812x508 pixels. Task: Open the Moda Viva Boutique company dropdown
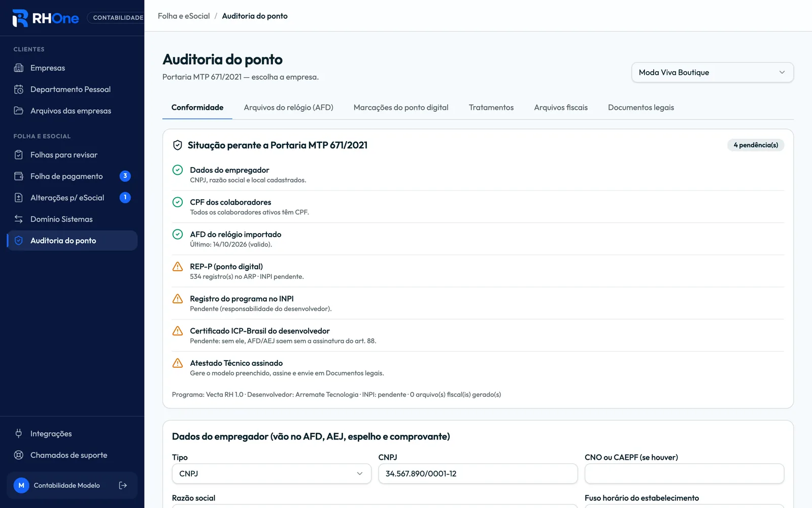click(713, 73)
